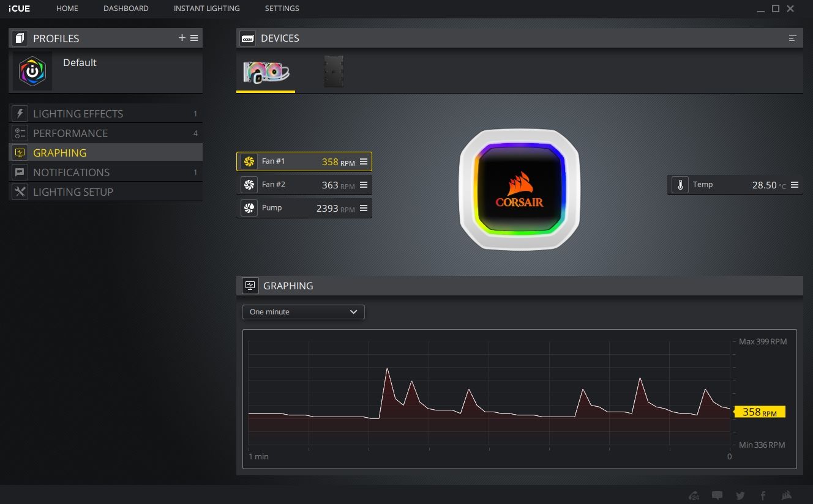Select the Fan #1 sensor row
813x504 pixels.
pos(304,161)
